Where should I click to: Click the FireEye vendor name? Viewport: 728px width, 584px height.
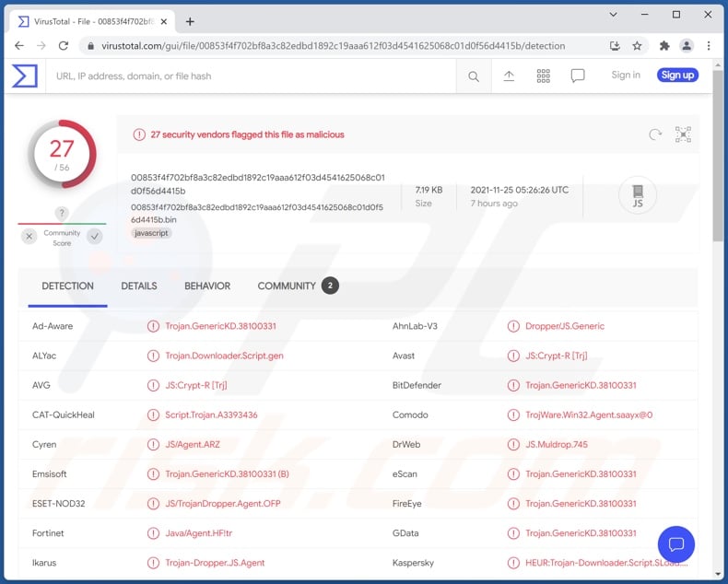tap(406, 504)
